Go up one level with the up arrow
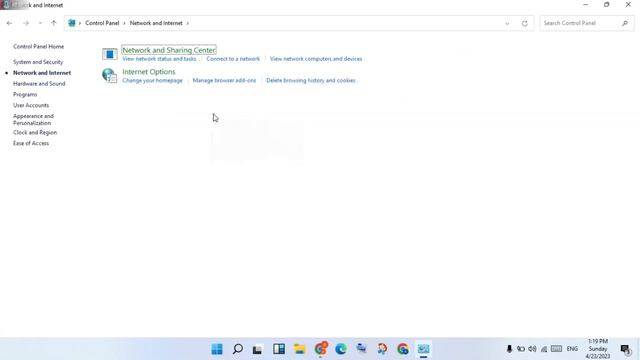This screenshot has width=640, height=360. point(53,23)
